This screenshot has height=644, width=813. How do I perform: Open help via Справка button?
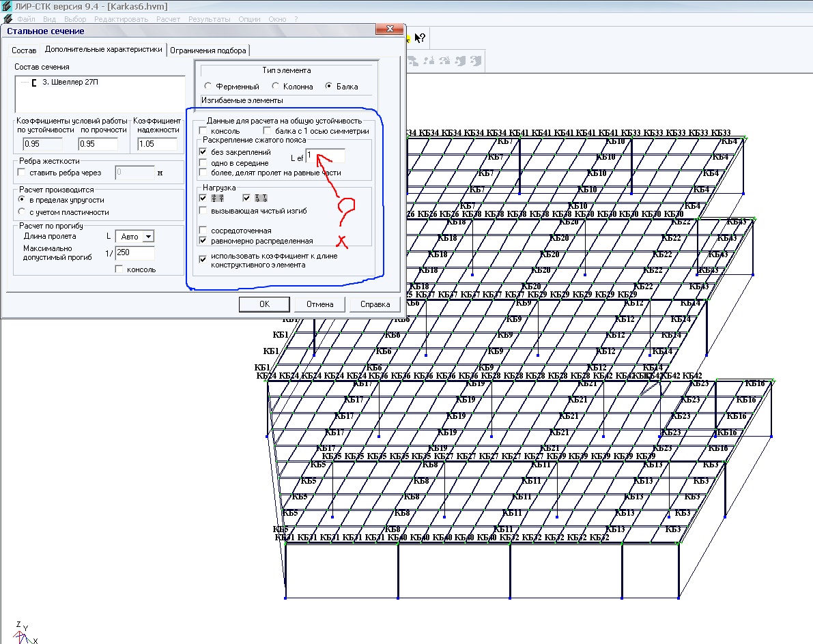(x=375, y=304)
